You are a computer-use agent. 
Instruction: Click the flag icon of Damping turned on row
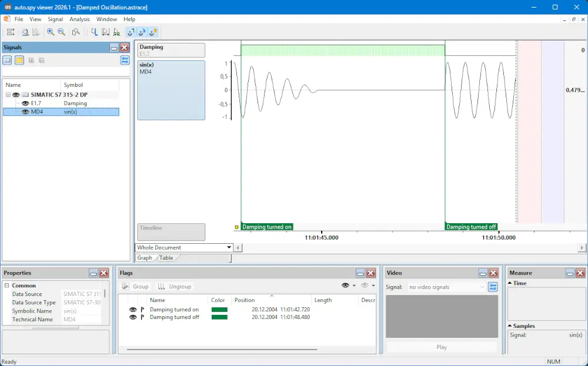pos(142,310)
